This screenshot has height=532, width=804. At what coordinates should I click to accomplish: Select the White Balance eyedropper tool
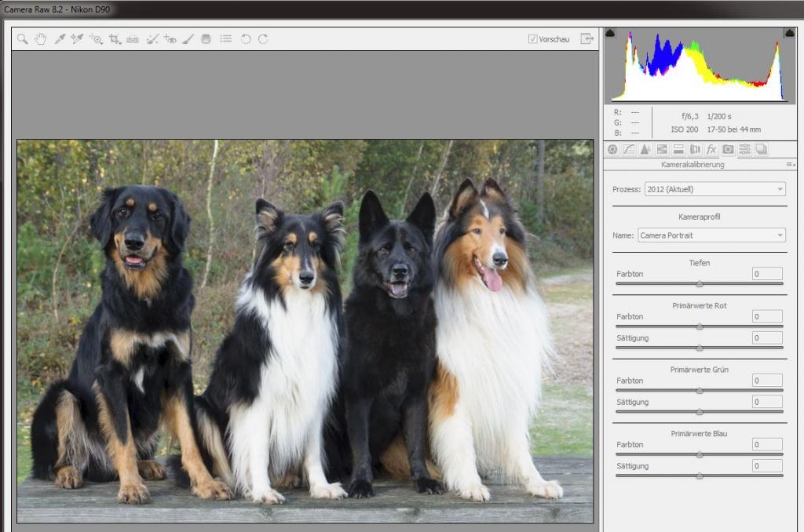[60, 39]
